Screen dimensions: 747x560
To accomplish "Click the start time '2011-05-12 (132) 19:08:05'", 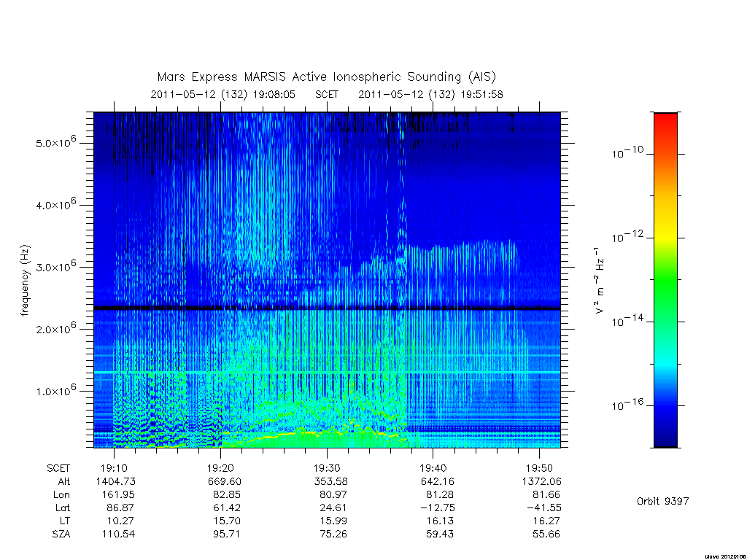I will click(x=223, y=94).
